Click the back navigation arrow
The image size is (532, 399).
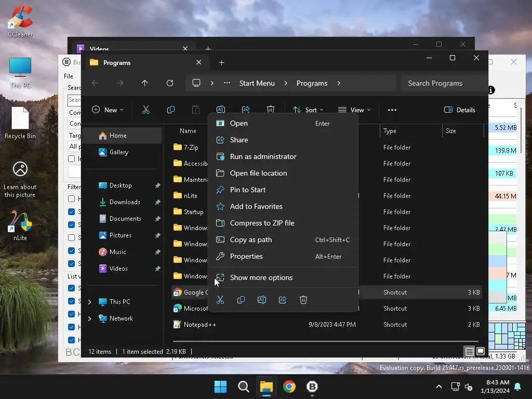click(x=95, y=83)
